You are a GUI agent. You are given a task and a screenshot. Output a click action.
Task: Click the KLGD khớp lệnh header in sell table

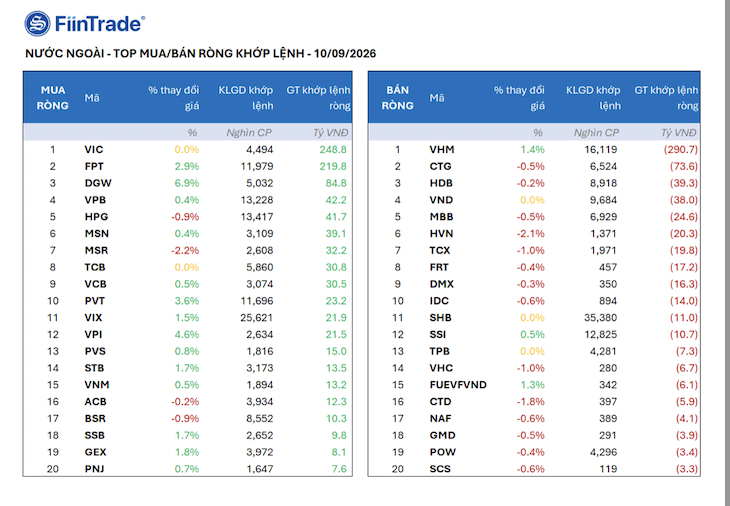click(x=593, y=98)
